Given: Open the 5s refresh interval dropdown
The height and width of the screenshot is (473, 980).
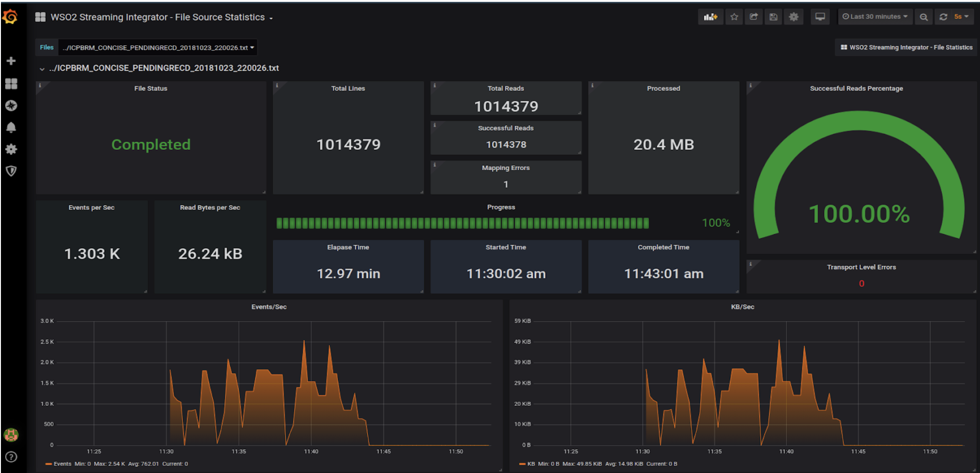Looking at the screenshot, I should (961, 17).
